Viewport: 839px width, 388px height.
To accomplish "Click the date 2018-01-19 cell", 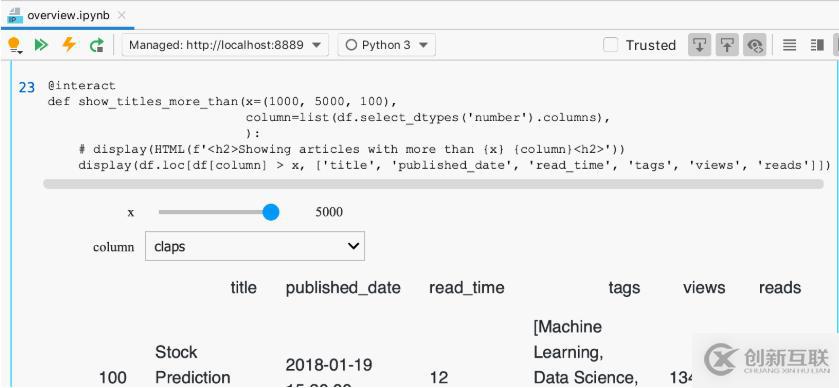I will coord(329,365).
